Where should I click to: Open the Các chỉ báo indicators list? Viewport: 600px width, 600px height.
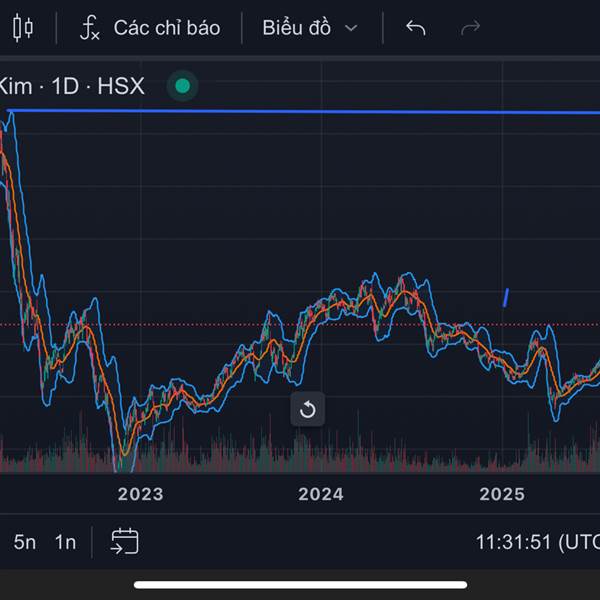tap(166, 28)
